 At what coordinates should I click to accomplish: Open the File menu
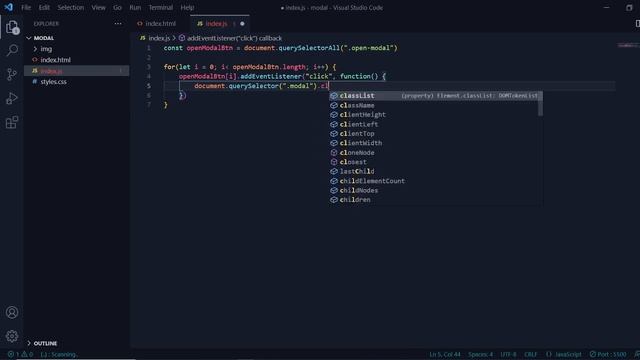tap(26, 7)
